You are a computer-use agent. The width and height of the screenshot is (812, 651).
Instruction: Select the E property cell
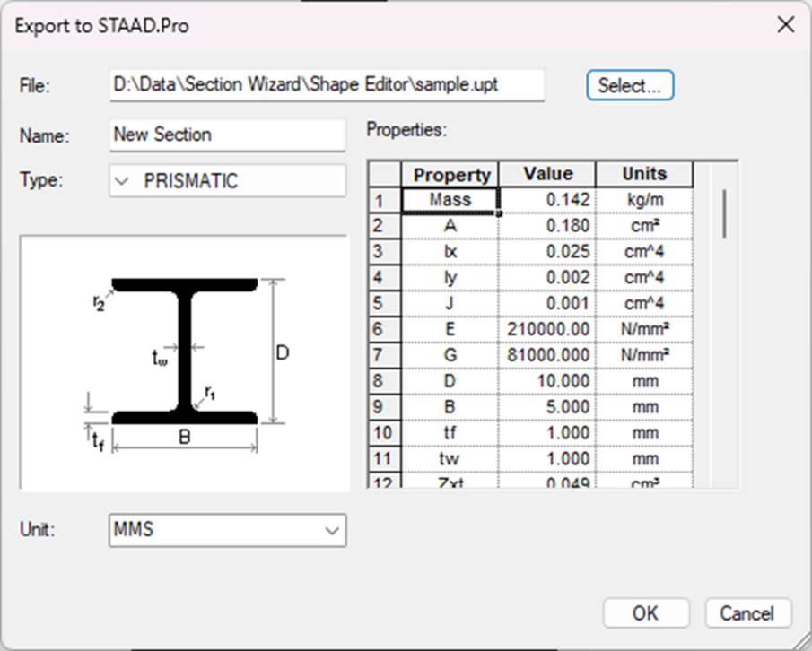[x=450, y=329]
